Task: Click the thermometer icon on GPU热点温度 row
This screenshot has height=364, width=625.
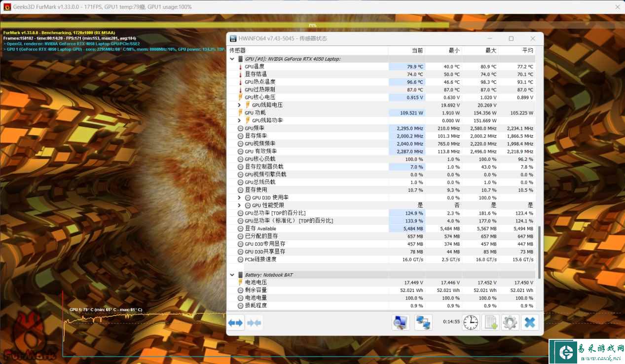Action: point(241,82)
